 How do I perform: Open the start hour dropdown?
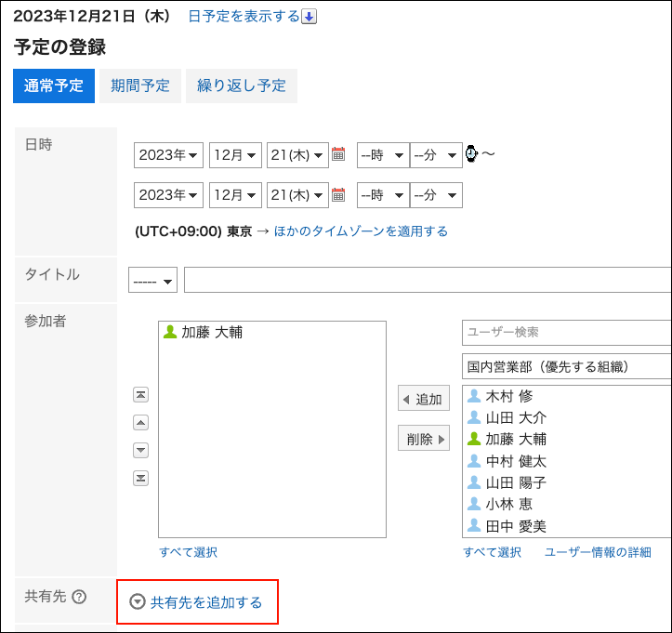[x=383, y=155]
